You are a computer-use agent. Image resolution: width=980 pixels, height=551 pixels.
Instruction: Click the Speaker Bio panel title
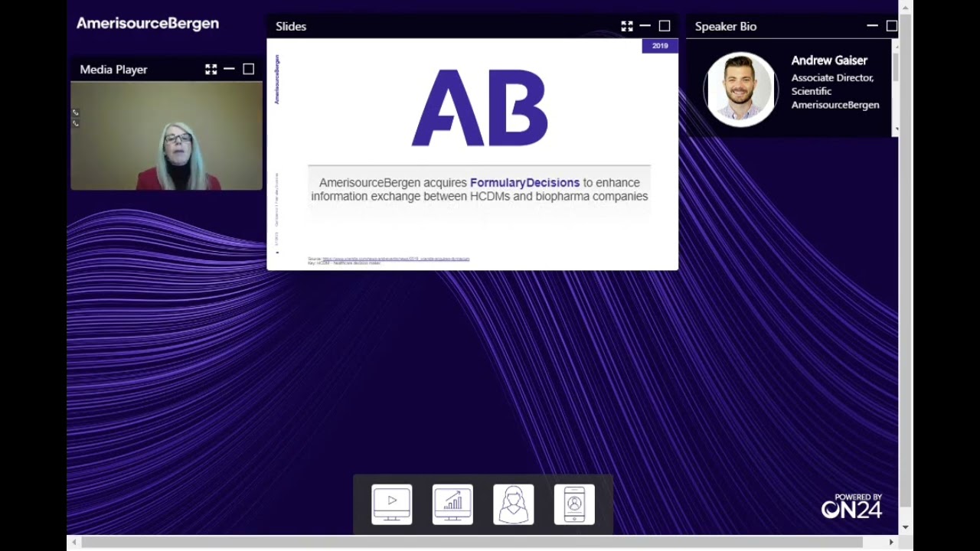tap(726, 26)
